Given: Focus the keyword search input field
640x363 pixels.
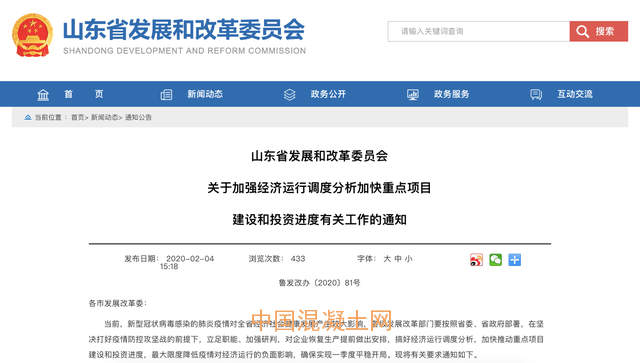Looking at the screenshot, I should 479,31.
